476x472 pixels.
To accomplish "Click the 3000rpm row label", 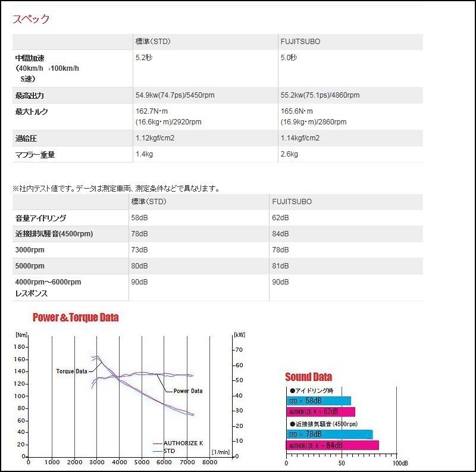I will point(30,250).
